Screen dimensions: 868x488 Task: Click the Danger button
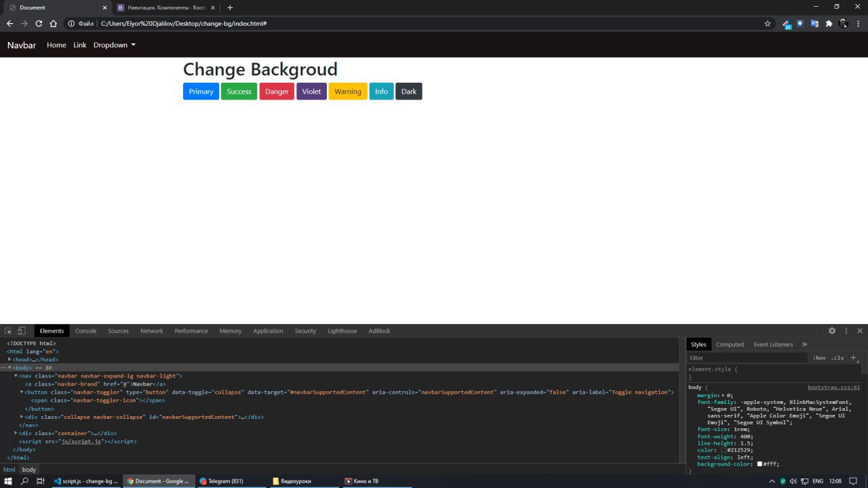[277, 91]
